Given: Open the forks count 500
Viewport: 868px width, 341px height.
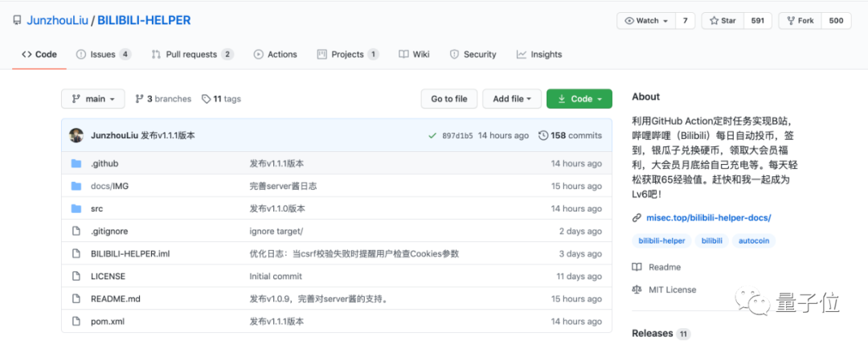Looking at the screenshot, I should (837, 21).
